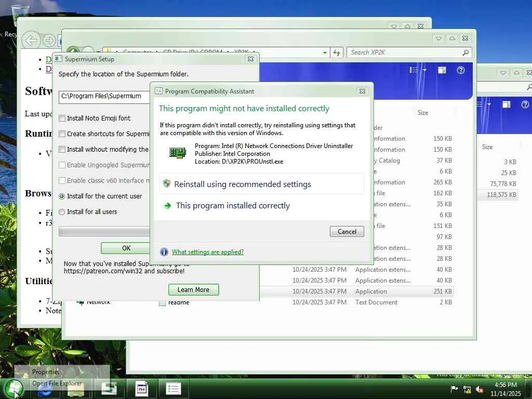Image resolution: width=532 pixels, height=399 pixels.
Task: Open Internet Explorer from the taskbar
Action: click(x=45, y=389)
